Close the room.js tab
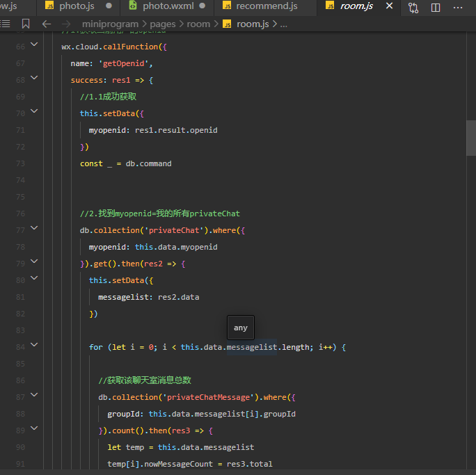 click(x=388, y=6)
